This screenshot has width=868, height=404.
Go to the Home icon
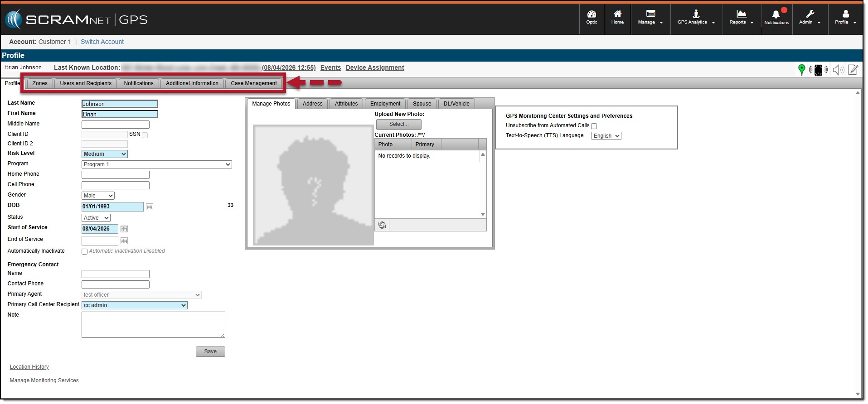click(618, 17)
